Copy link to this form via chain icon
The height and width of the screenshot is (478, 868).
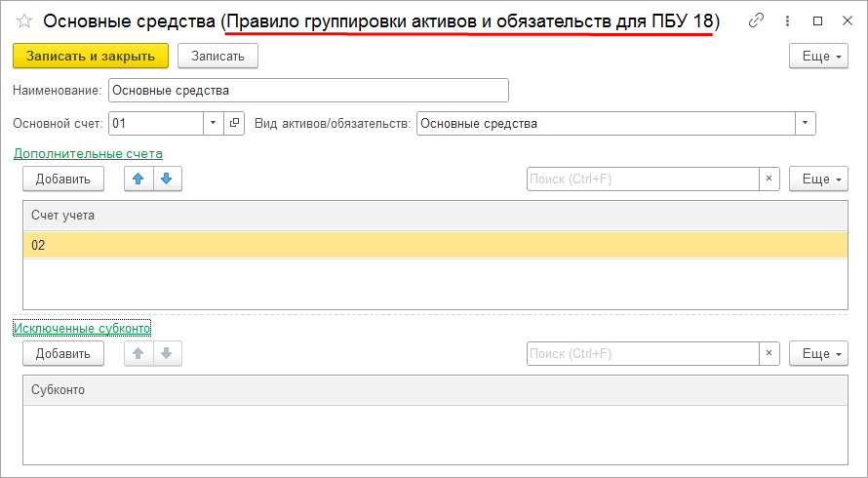tap(756, 20)
